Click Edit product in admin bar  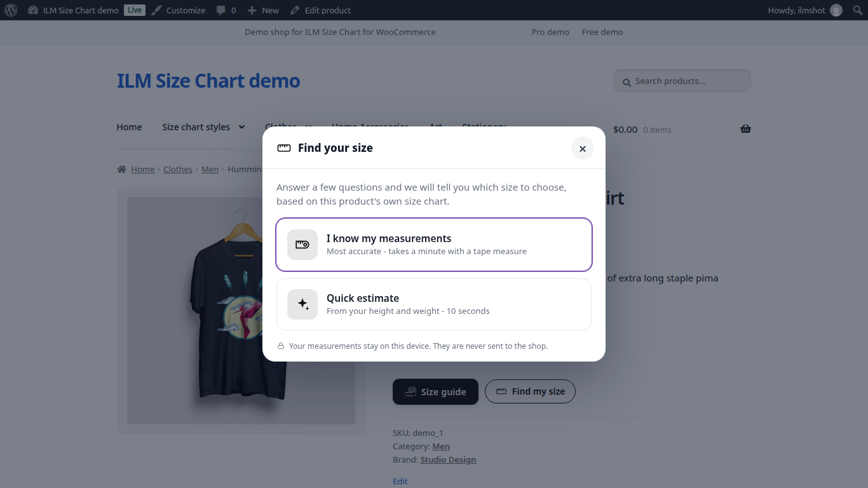click(320, 10)
